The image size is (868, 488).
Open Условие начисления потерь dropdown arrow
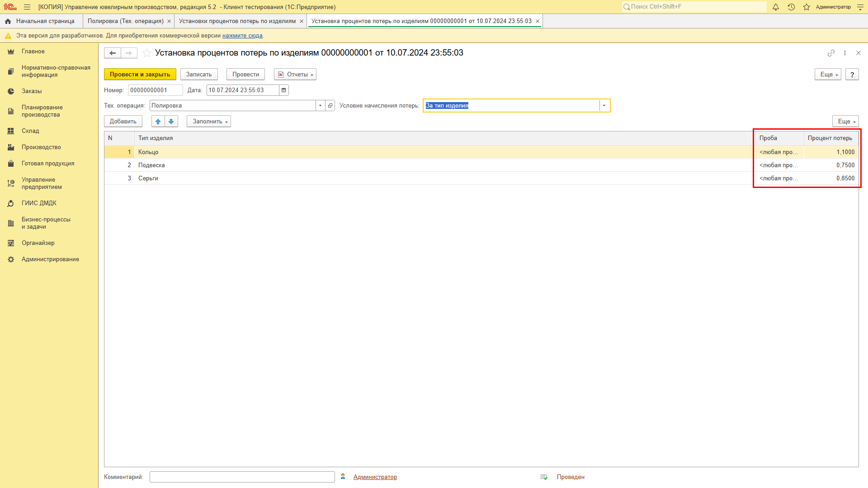(x=604, y=106)
